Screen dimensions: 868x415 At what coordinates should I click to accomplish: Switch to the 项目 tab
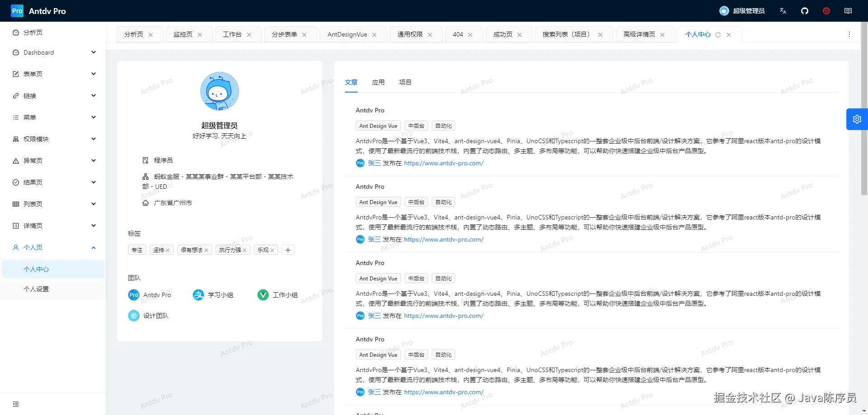tap(406, 82)
